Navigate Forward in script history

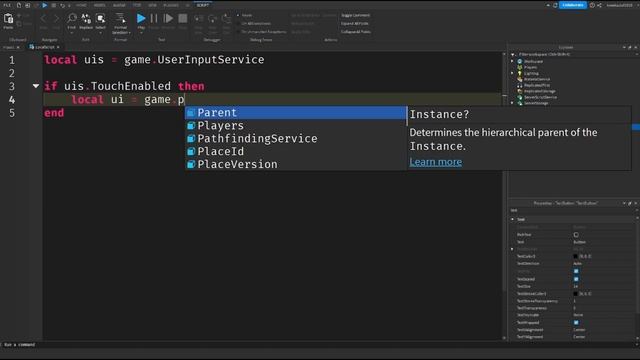tap(56, 19)
